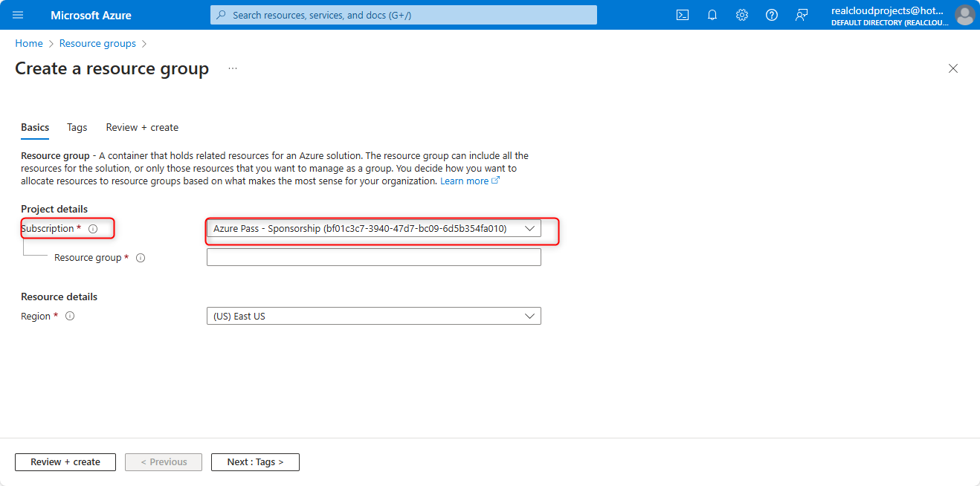Launch Cloud Shell from the top bar

(682, 15)
